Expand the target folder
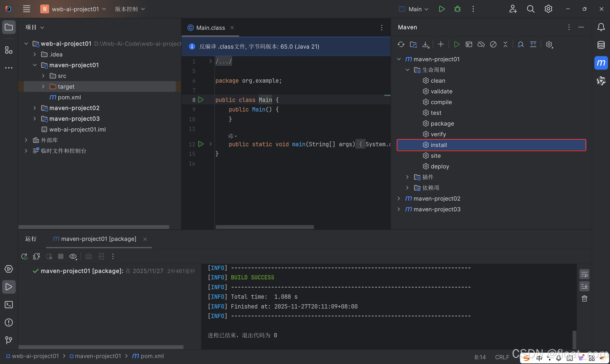This screenshot has height=364, width=610. tap(43, 86)
